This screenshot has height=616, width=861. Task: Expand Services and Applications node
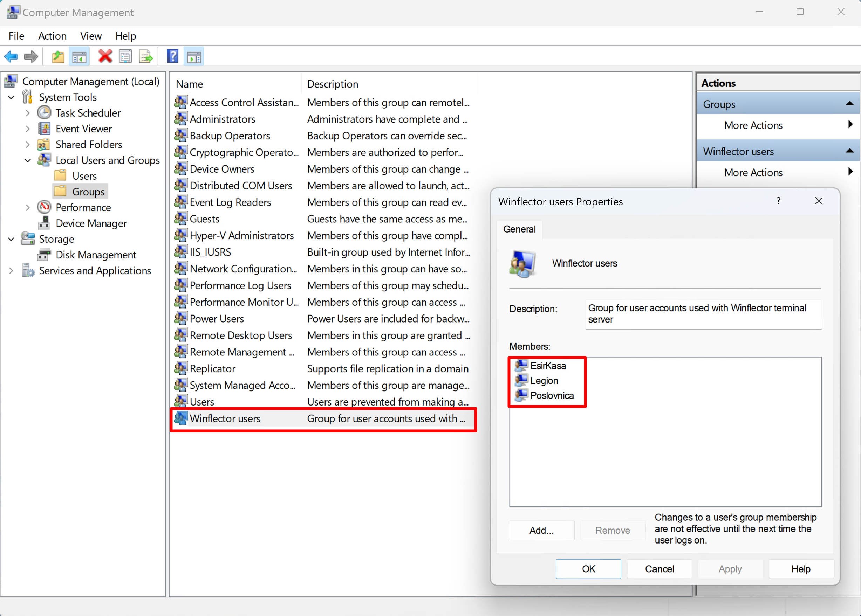(11, 271)
